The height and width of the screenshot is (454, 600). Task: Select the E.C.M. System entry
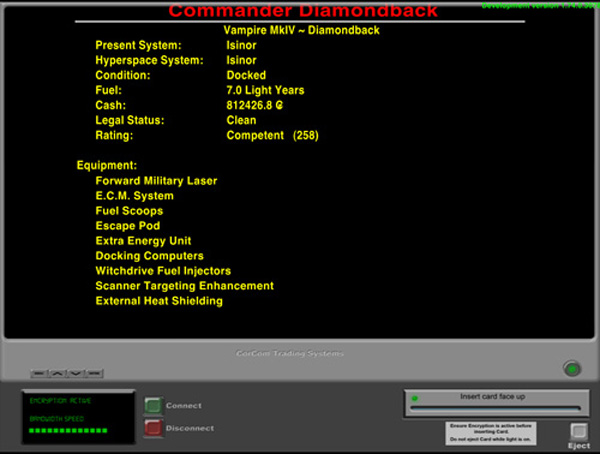(x=134, y=196)
